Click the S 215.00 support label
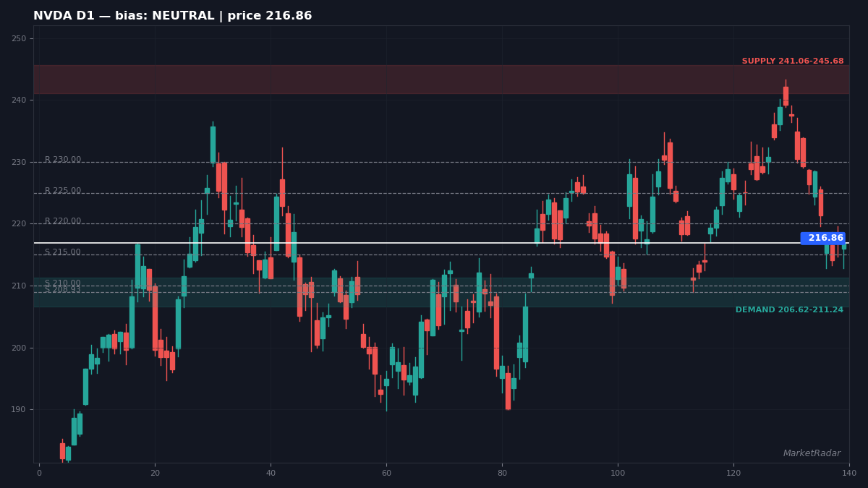The width and height of the screenshot is (868, 488). (x=63, y=252)
